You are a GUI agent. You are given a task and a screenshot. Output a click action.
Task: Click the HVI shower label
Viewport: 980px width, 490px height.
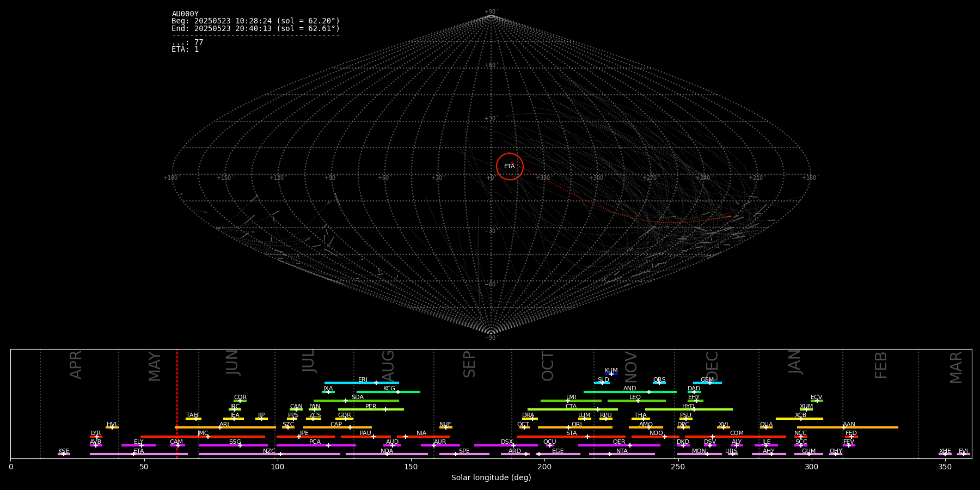point(112,425)
